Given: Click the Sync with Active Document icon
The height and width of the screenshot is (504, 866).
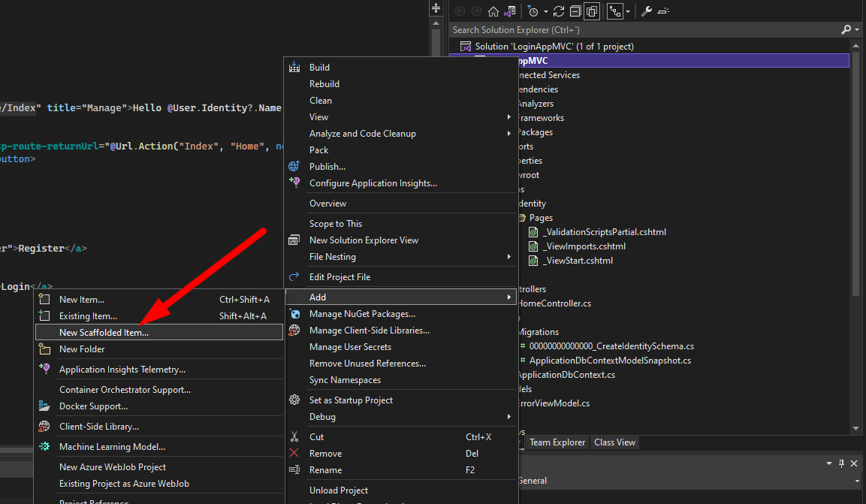Looking at the screenshot, I should coord(558,11).
